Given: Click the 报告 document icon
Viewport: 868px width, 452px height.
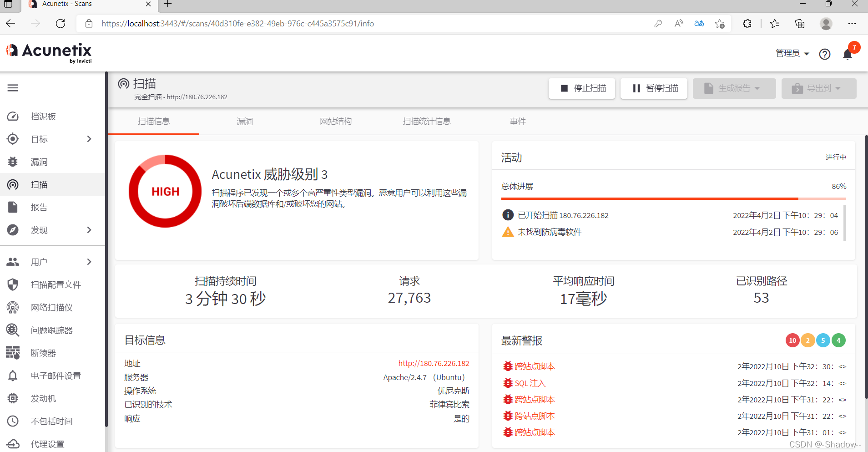Looking at the screenshot, I should (x=13, y=207).
